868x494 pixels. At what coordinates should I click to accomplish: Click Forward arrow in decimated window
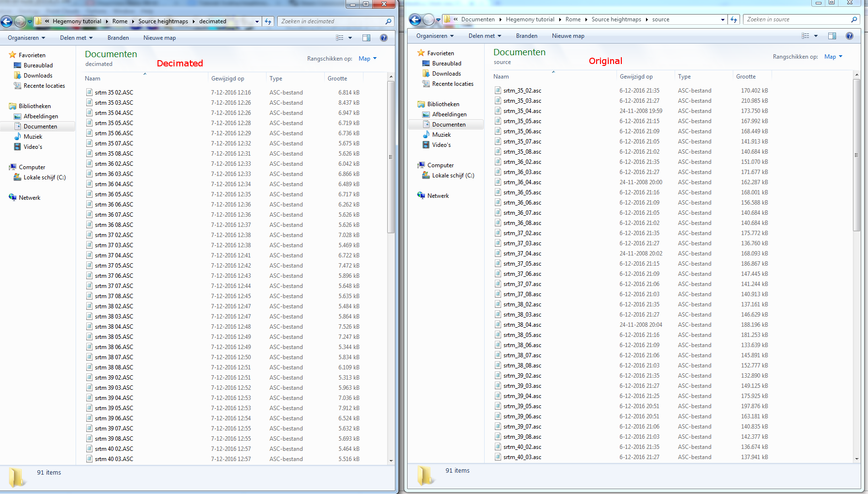tap(20, 21)
